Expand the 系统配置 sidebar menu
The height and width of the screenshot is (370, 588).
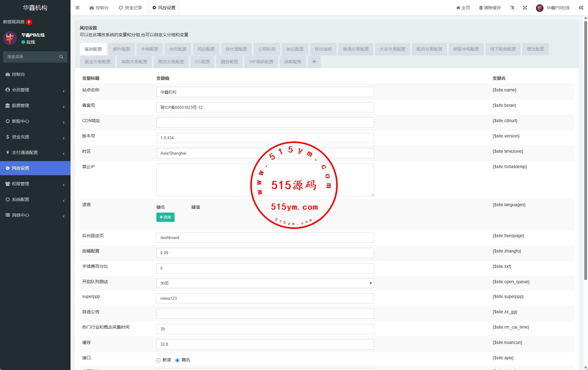(x=35, y=199)
